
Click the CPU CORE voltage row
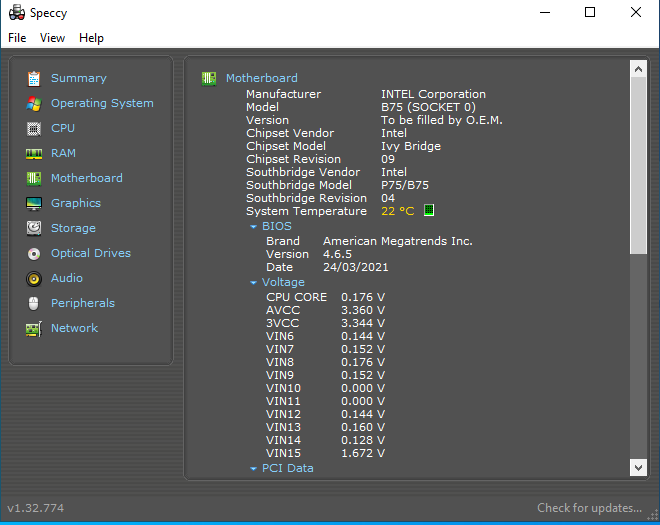[x=325, y=297]
